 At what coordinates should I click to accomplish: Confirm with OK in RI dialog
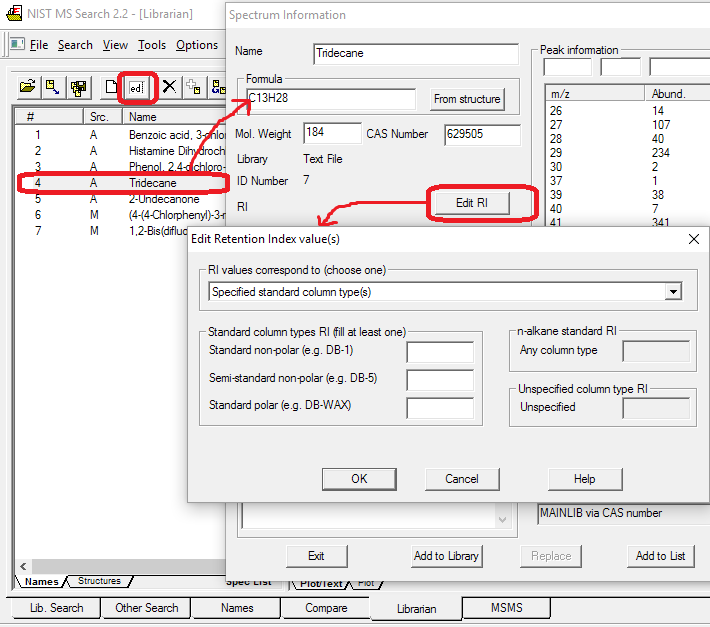point(359,479)
